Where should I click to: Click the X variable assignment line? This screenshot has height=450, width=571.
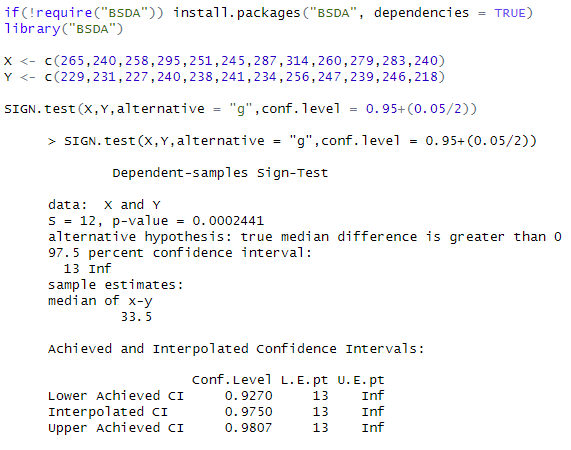tap(224, 61)
